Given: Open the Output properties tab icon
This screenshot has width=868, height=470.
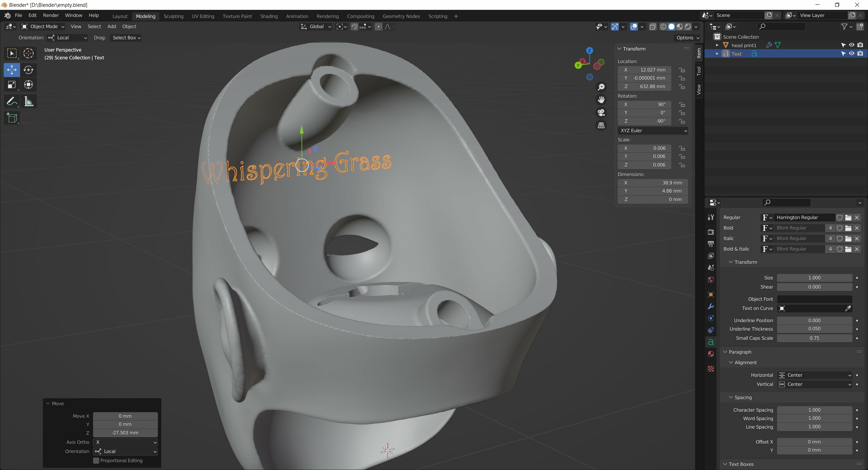Looking at the screenshot, I should coord(711,244).
